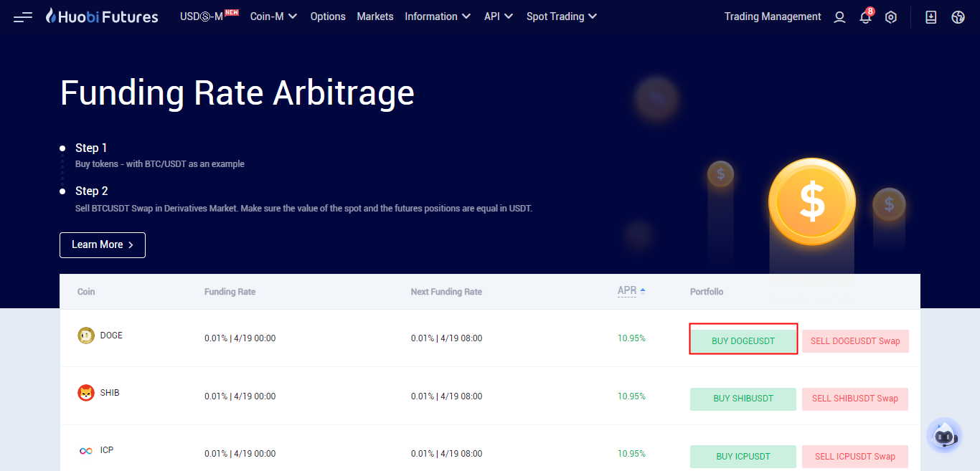980x471 pixels.
Task: Click the SHIB coin icon
Action: (86, 393)
